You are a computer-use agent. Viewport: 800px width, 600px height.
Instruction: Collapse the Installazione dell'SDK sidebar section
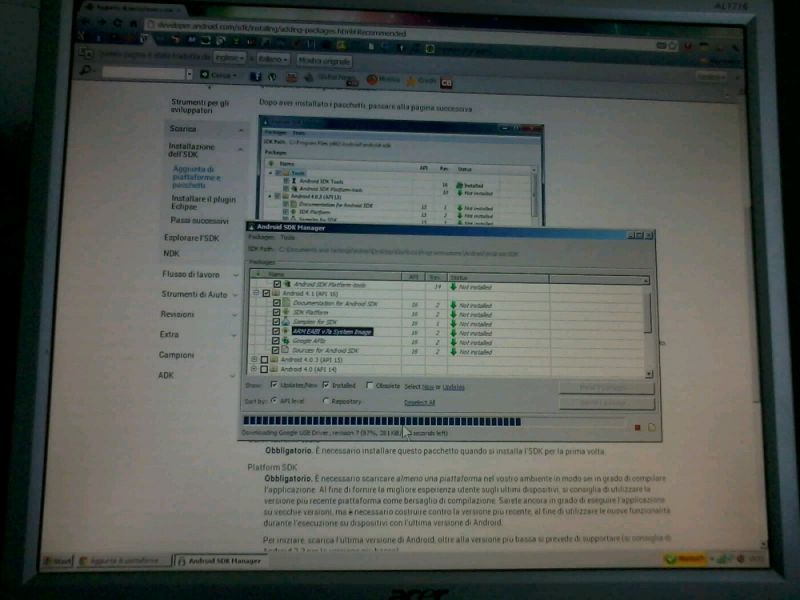tap(240, 149)
